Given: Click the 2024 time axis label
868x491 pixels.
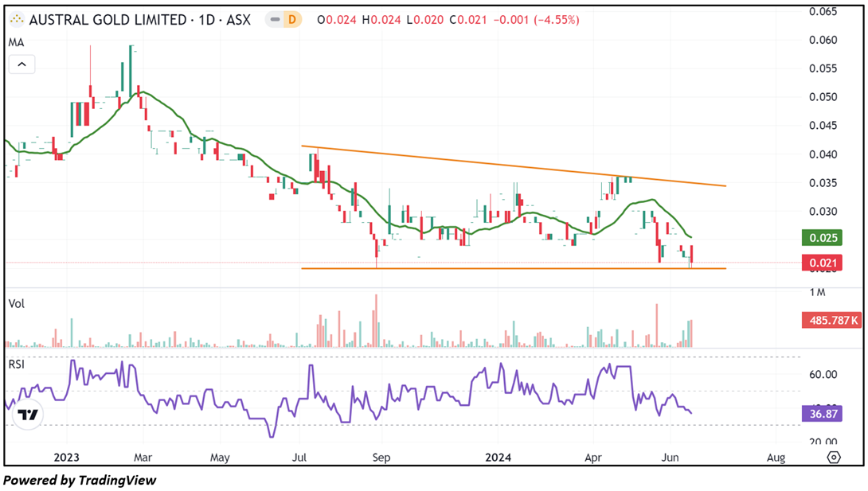Looking at the screenshot, I should point(498,458).
